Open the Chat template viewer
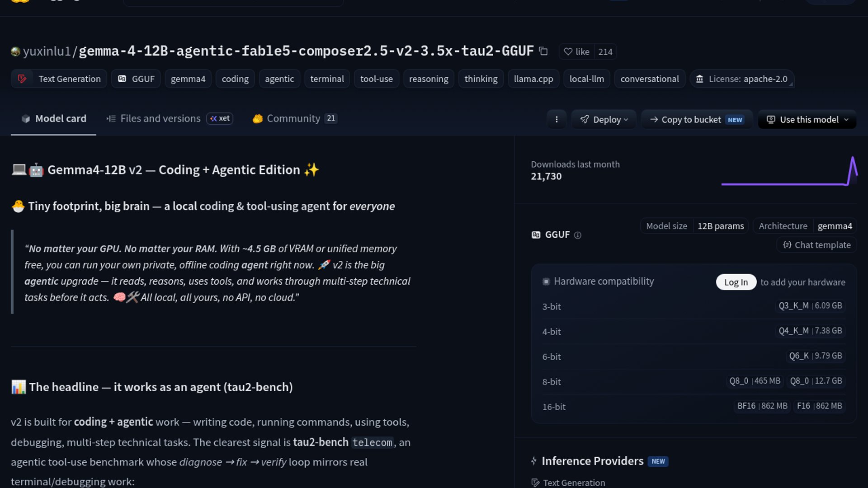868x488 pixels. [816, 245]
